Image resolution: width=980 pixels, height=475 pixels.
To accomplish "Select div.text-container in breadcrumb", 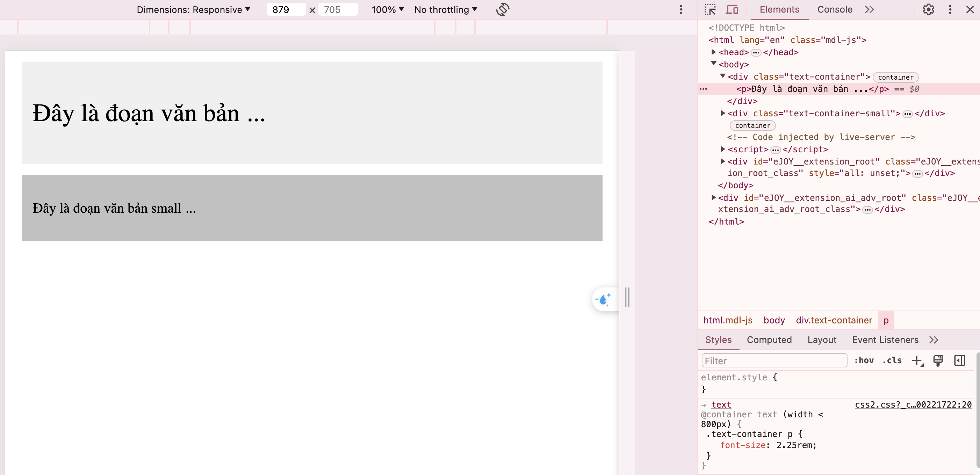I will [834, 320].
